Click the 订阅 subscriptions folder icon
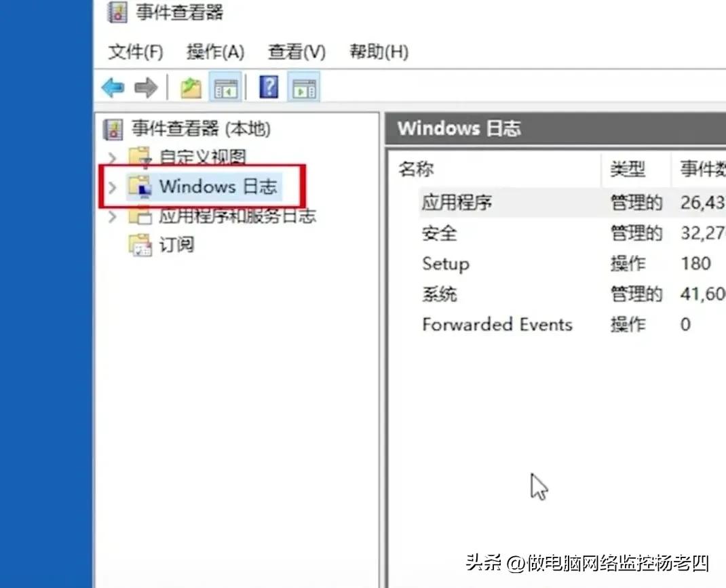726x588 pixels. [140, 245]
